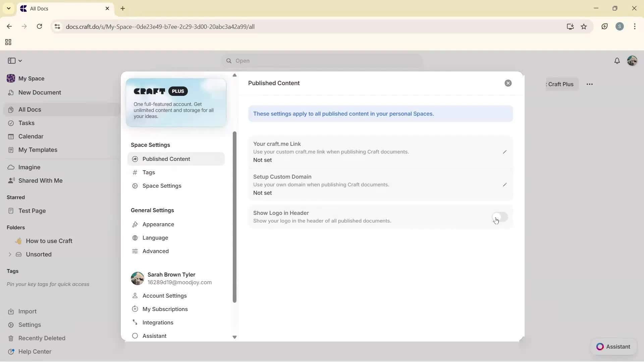This screenshot has width=644, height=362.
Task: Open the Help Center
Action: click(x=34, y=351)
